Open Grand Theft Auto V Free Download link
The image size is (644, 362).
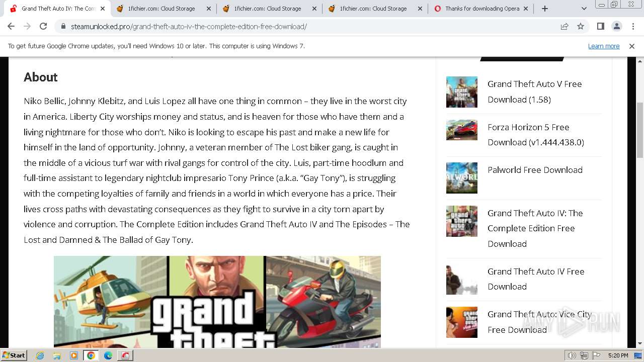(x=534, y=92)
